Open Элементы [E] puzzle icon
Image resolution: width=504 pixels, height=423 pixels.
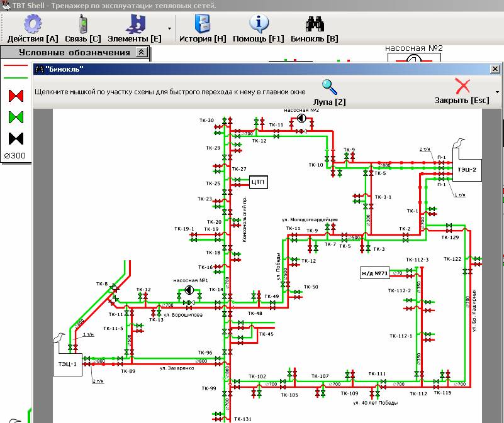coord(136,24)
